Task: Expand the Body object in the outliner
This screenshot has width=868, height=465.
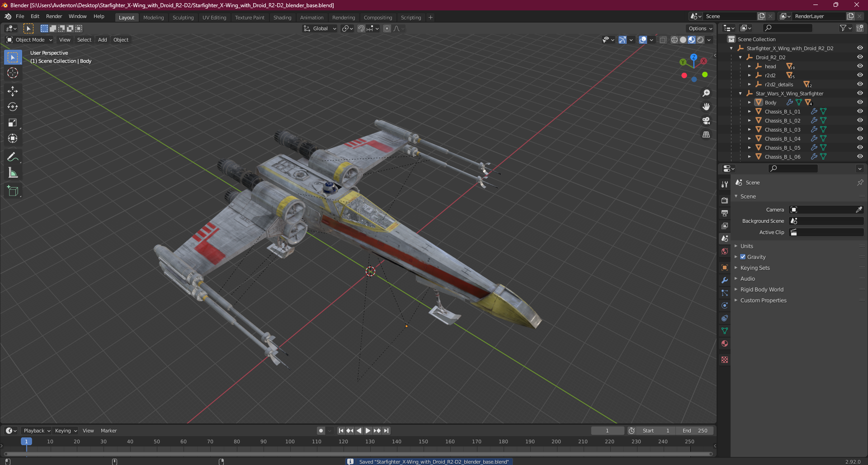Action: point(750,103)
